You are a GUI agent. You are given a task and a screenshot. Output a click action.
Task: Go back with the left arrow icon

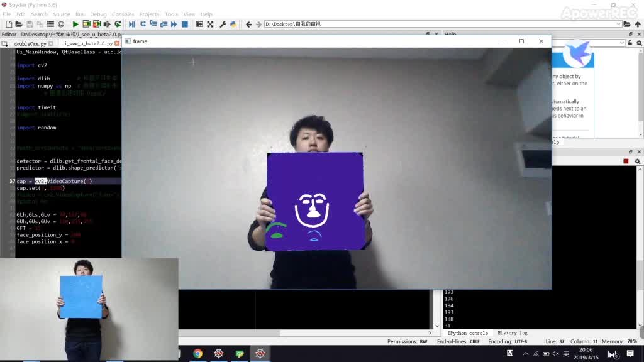pyautogui.click(x=248, y=25)
